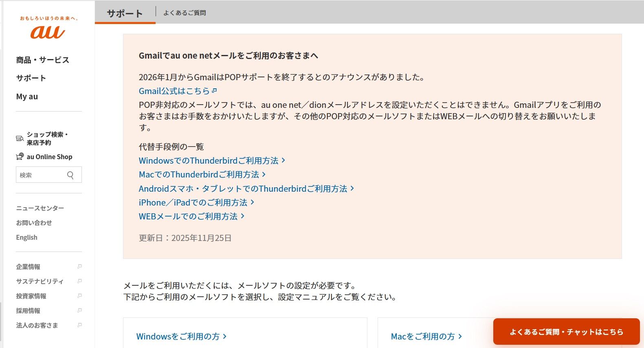This screenshot has width=644, height=348.
Task: Click the au logo
Action: click(48, 32)
